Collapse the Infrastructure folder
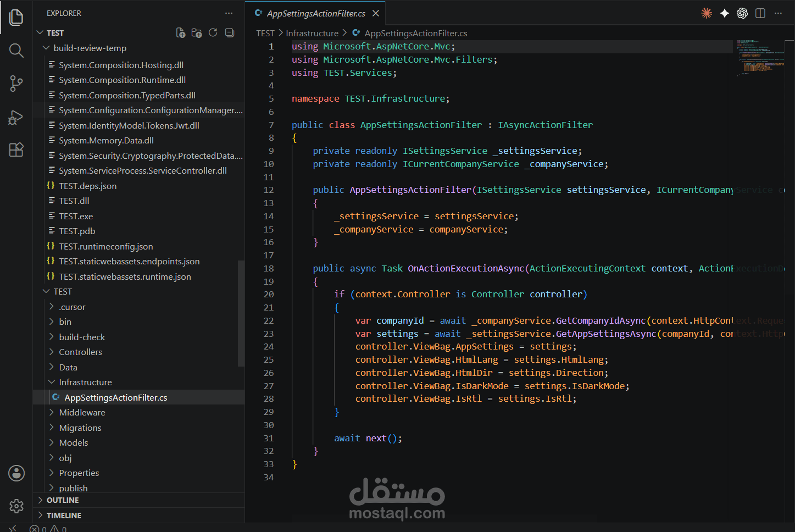The height and width of the screenshot is (532, 795). click(x=52, y=383)
